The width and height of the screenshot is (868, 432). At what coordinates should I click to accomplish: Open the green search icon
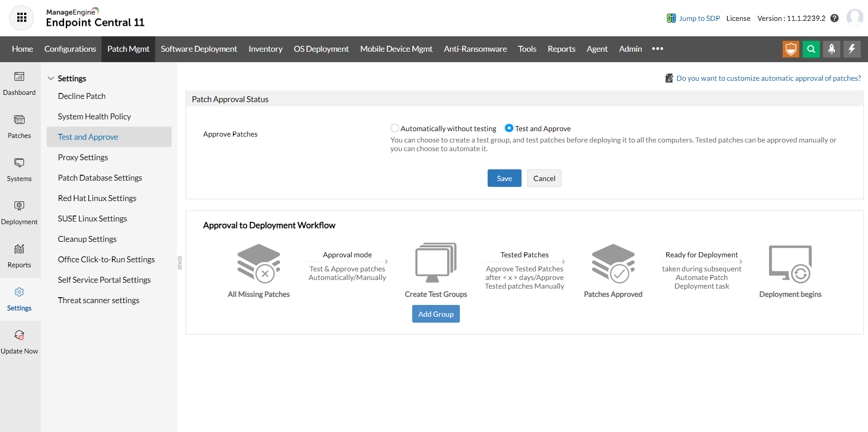click(x=811, y=49)
